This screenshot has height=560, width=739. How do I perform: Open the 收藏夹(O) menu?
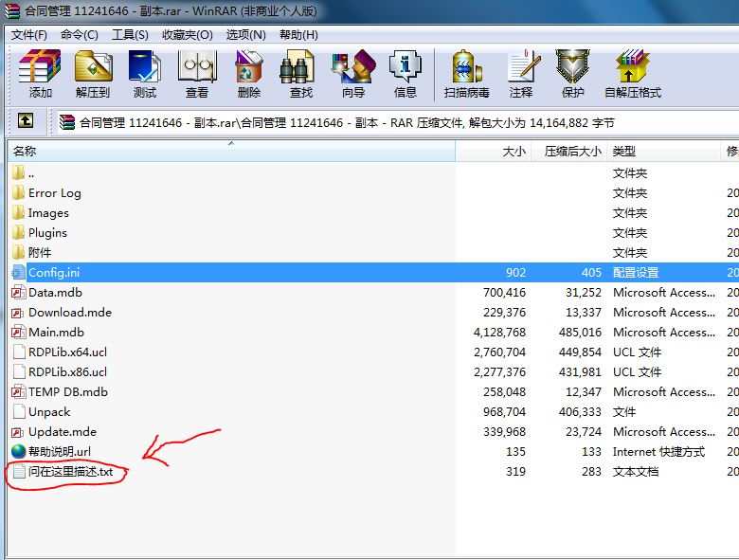[187, 35]
